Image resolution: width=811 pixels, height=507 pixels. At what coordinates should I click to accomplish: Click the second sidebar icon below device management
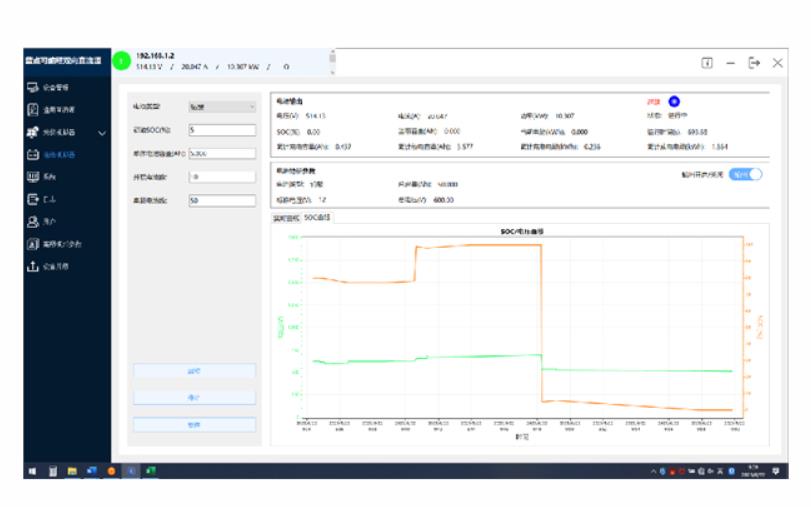[33, 109]
